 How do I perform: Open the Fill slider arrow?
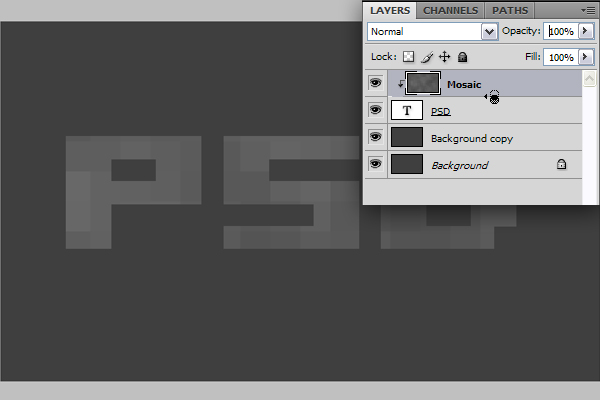point(585,57)
